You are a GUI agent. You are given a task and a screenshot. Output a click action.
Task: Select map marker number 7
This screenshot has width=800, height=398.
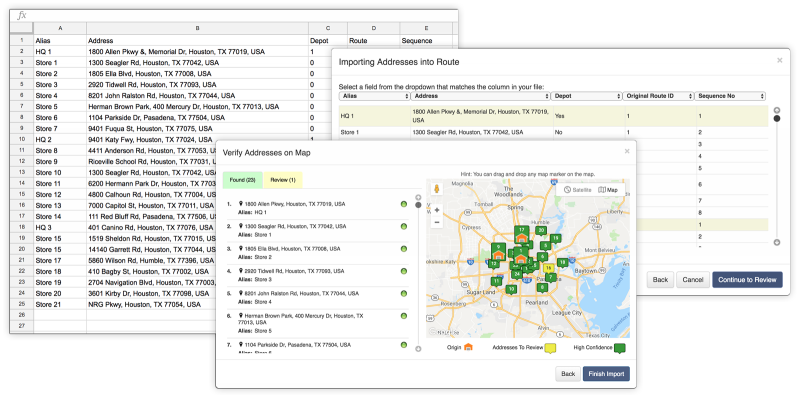tap(551, 277)
